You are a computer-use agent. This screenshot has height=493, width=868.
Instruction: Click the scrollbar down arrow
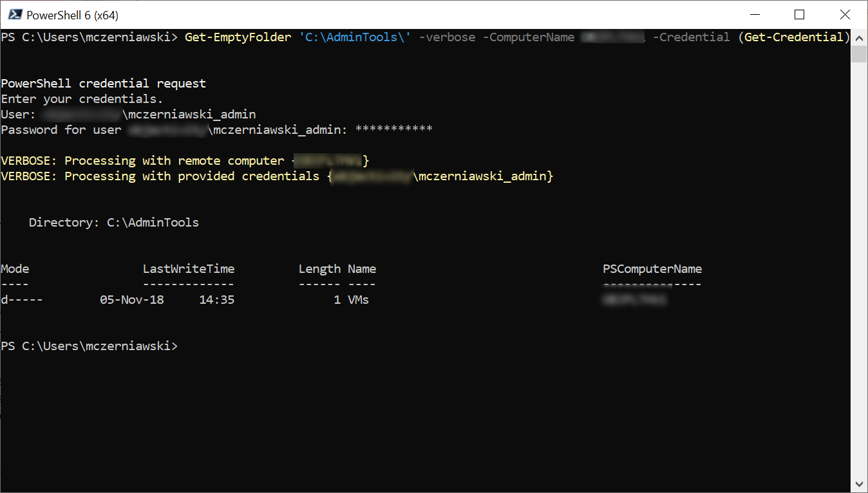coord(859,483)
